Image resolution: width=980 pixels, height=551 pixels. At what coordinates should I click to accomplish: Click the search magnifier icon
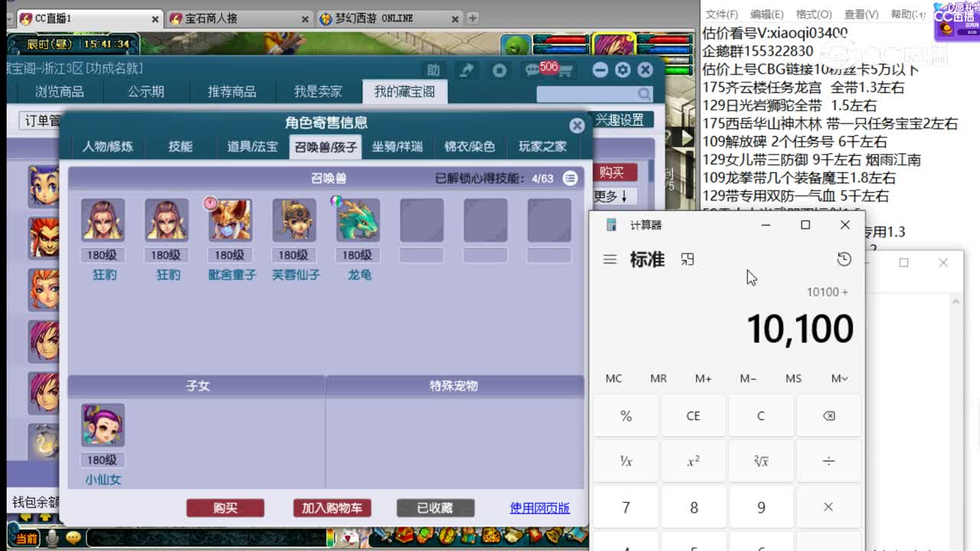tap(645, 94)
